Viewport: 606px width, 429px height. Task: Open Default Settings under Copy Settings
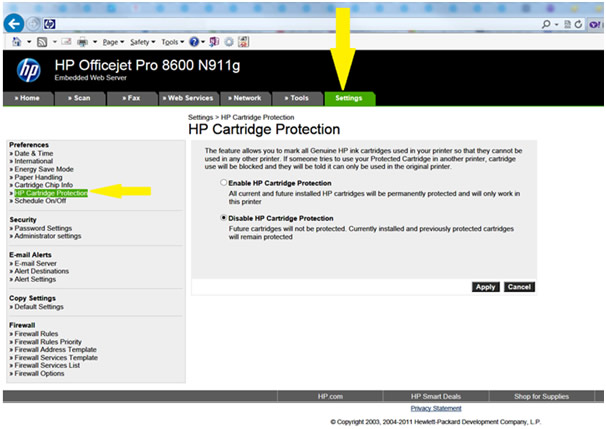(39, 307)
